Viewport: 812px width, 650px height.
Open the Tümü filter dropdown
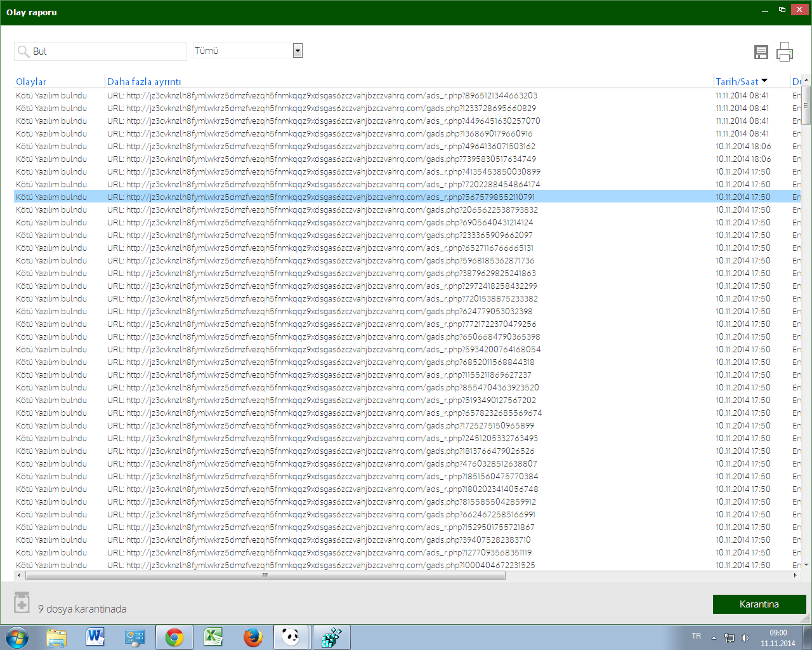(298, 51)
